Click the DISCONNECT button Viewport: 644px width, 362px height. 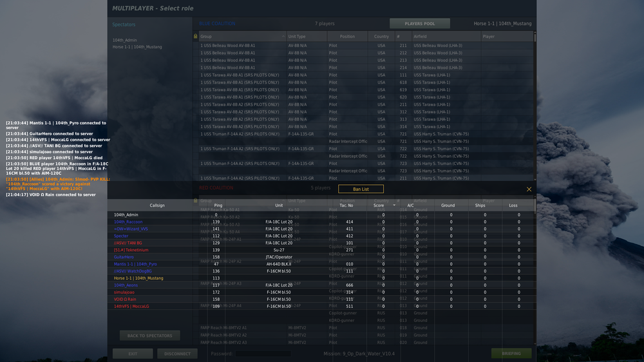[177, 354]
